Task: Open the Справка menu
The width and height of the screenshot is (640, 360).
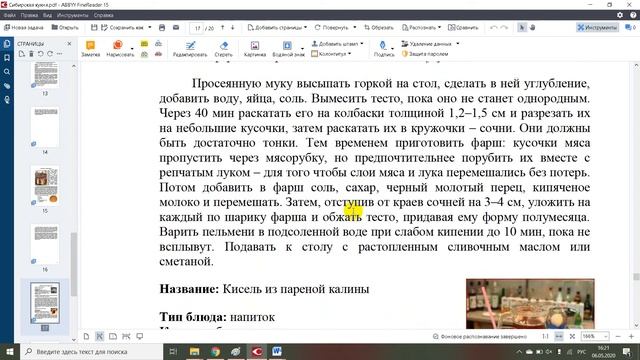Action: click(103, 15)
